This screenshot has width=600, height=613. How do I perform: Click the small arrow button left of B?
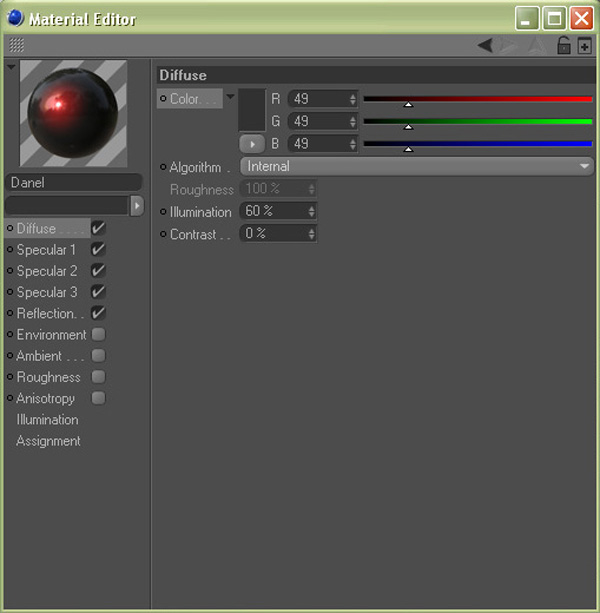251,144
